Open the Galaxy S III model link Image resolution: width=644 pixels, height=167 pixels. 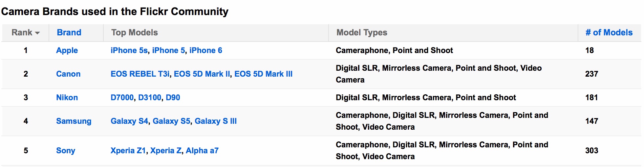(216, 121)
